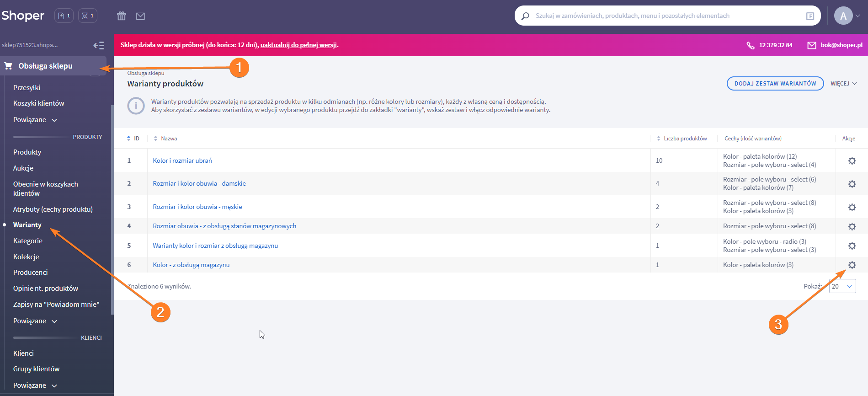Click the search magnifier icon
The image size is (868, 396).
tap(525, 16)
